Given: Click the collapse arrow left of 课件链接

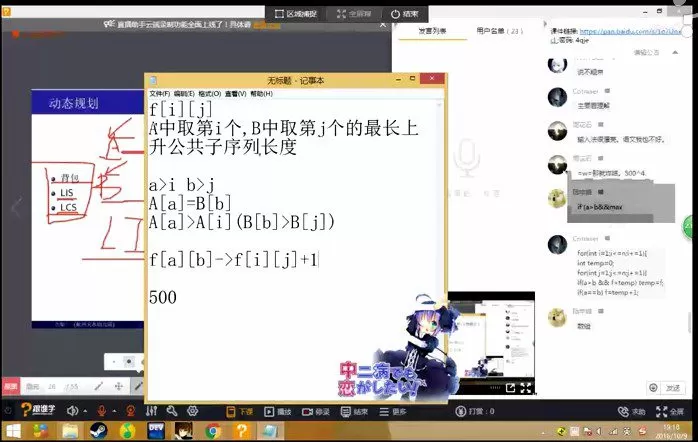Looking at the screenshot, I should pyautogui.click(x=545, y=24).
